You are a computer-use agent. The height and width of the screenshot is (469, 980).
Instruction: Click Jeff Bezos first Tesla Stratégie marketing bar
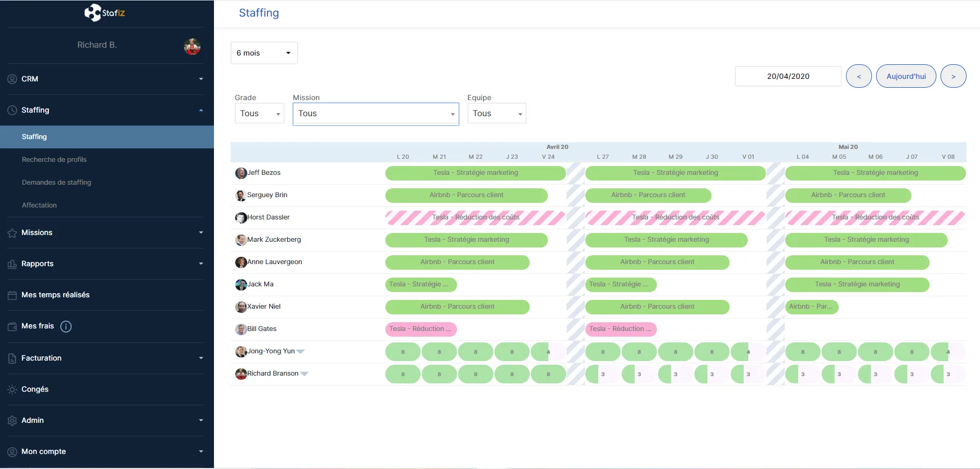(x=476, y=173)
